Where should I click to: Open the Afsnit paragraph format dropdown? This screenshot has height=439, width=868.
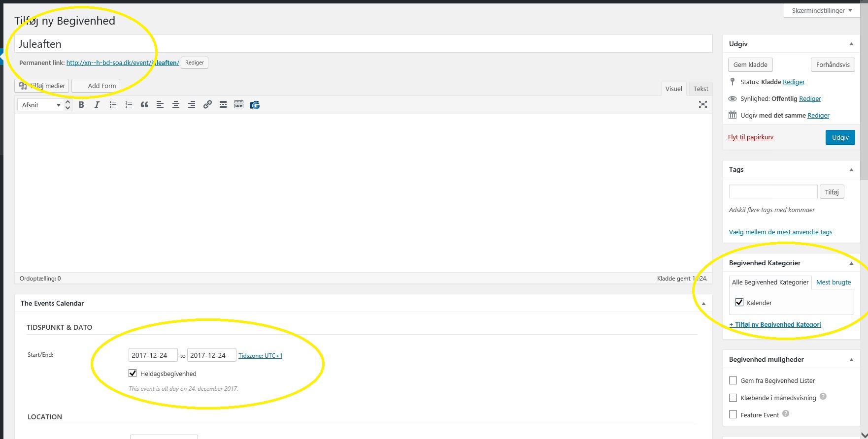[x=41, y=105]
